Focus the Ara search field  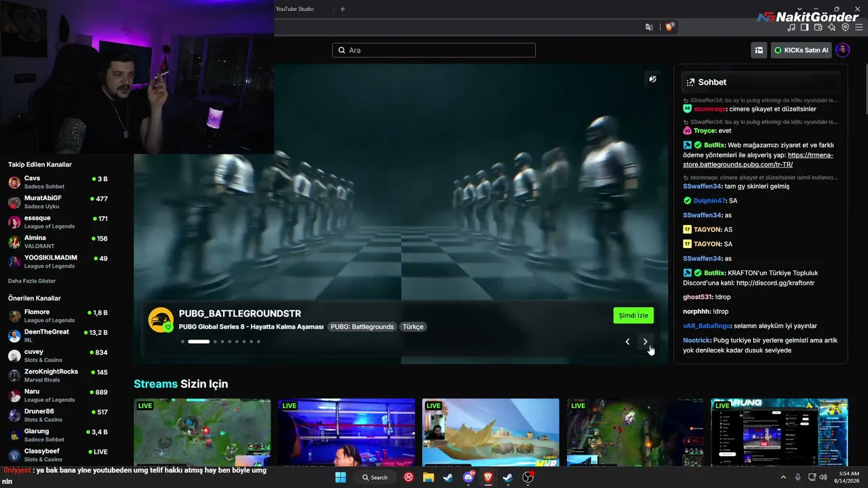coord(434,50)
